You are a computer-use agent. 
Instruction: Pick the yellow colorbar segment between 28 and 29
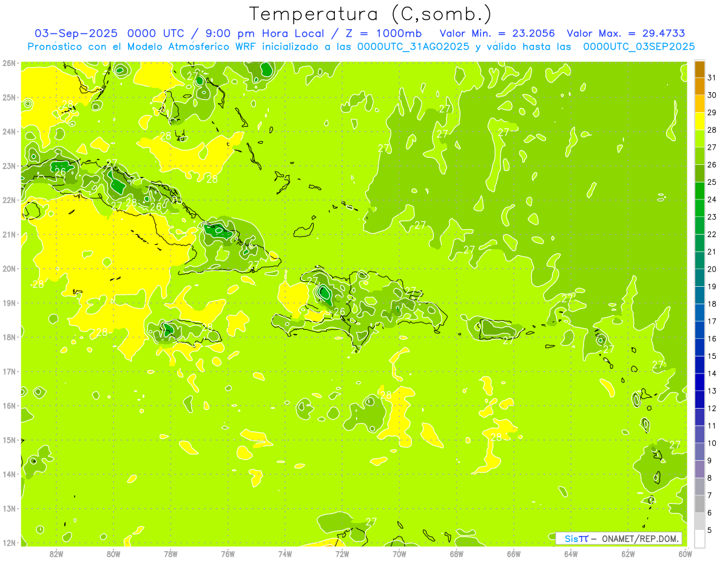coord(699,121)
